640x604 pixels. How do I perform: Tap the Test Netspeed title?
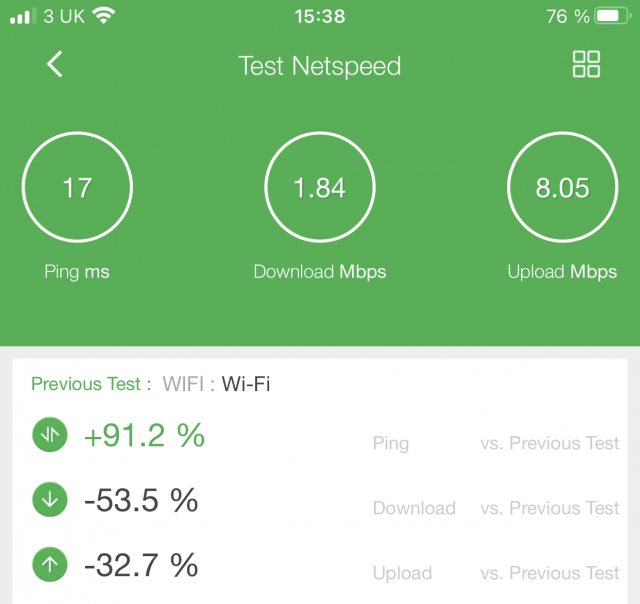click(x=320, y=66)
